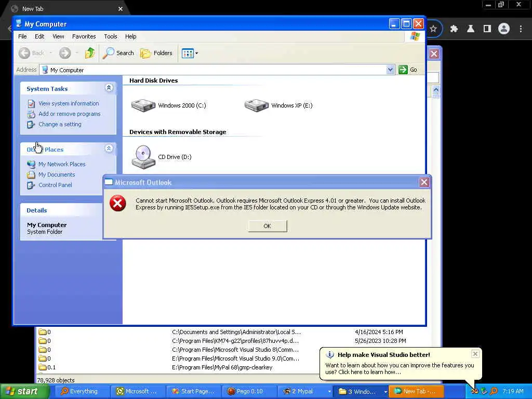Screen dimensions: 532x399
Task: Click OK in the Microsoft Outlook error dialog
Action: pyautogui.click(x=268, y=226)
